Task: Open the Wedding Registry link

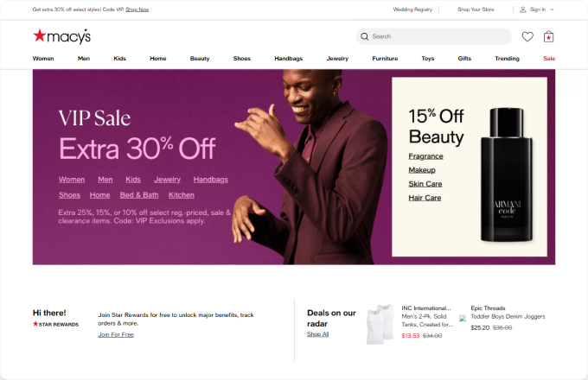Action: tap(412, 9)
